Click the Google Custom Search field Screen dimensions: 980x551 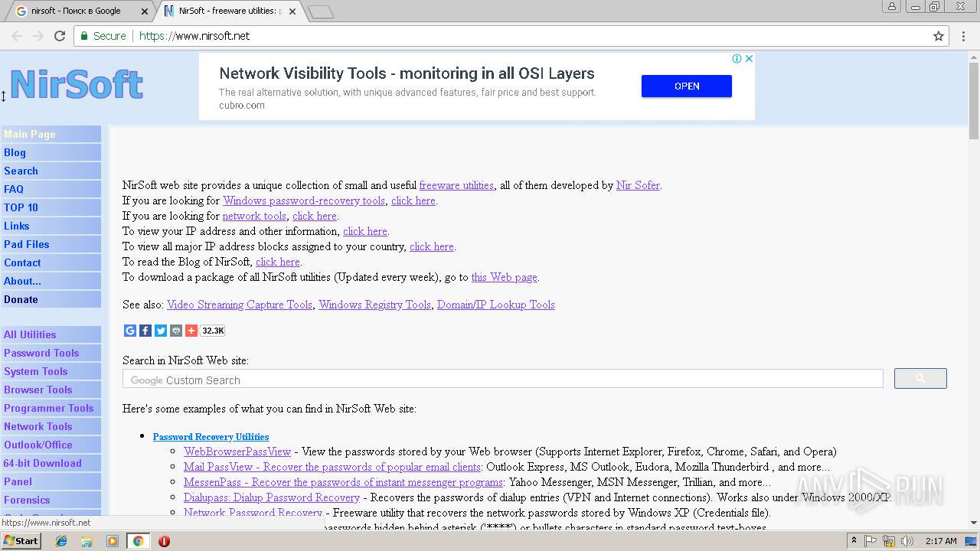click(x=502, y=380)
